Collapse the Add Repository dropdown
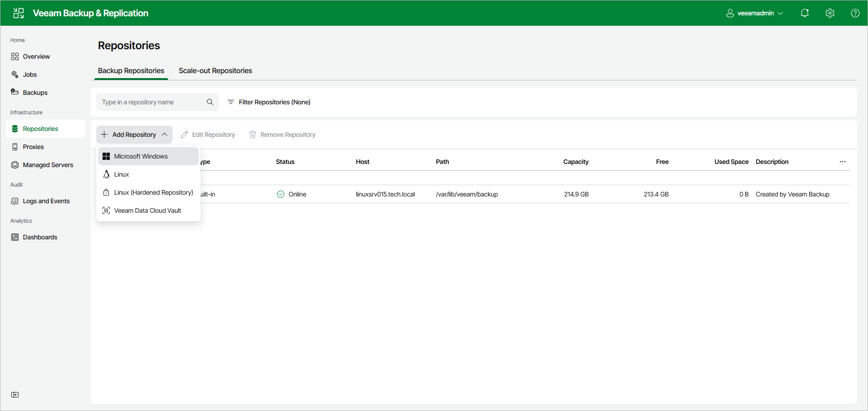This screenshot has width=868, height=411. [x=134, y=135]
